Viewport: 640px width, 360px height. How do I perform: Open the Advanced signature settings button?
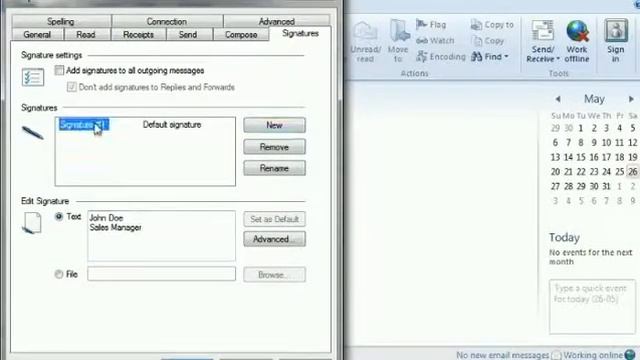(274, 239)
